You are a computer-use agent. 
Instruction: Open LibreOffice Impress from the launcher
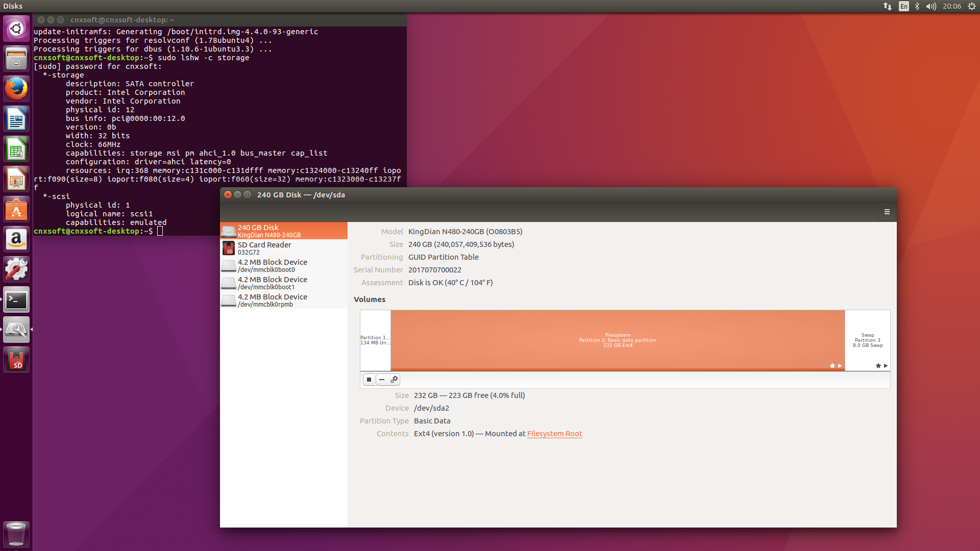point(16,179)
